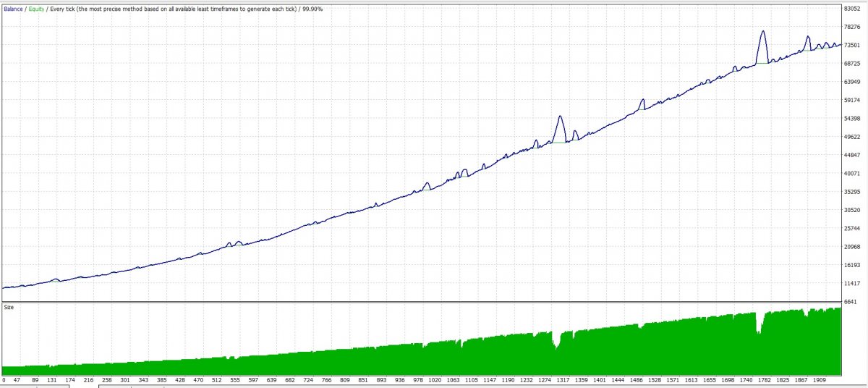Click trade number 1613 on the horizontal axis

pyautogui.click(x=692, y=379)
